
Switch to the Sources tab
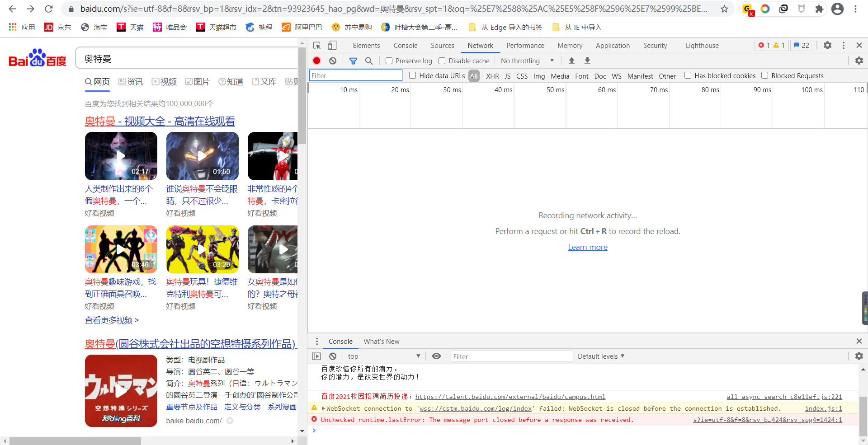[442, 45]
